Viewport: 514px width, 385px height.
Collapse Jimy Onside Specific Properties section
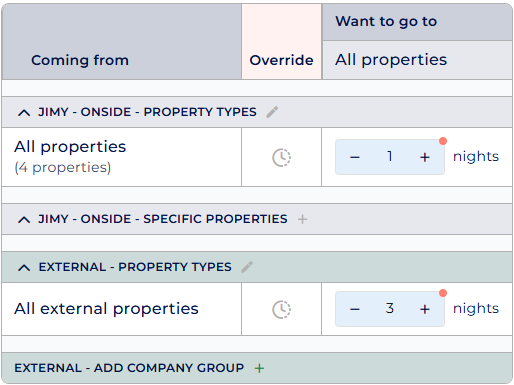(24, 219)
